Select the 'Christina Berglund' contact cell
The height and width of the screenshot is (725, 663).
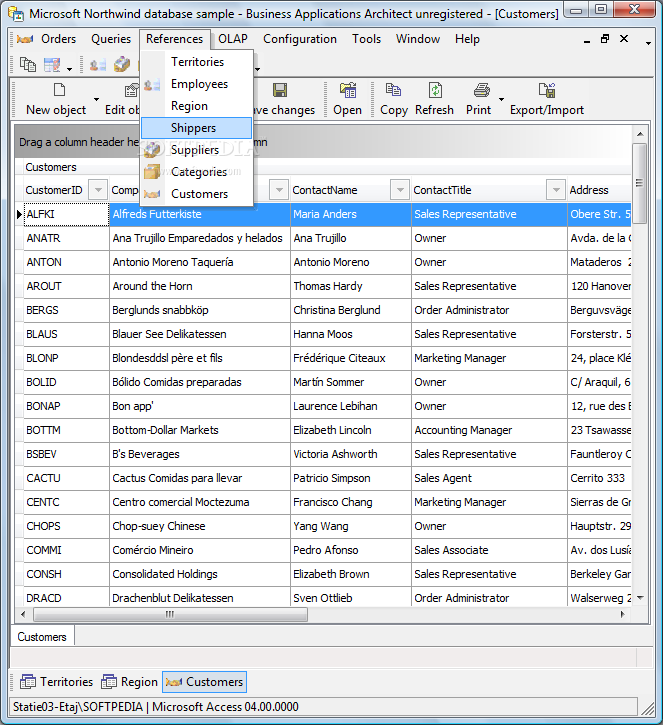(351, 310)
